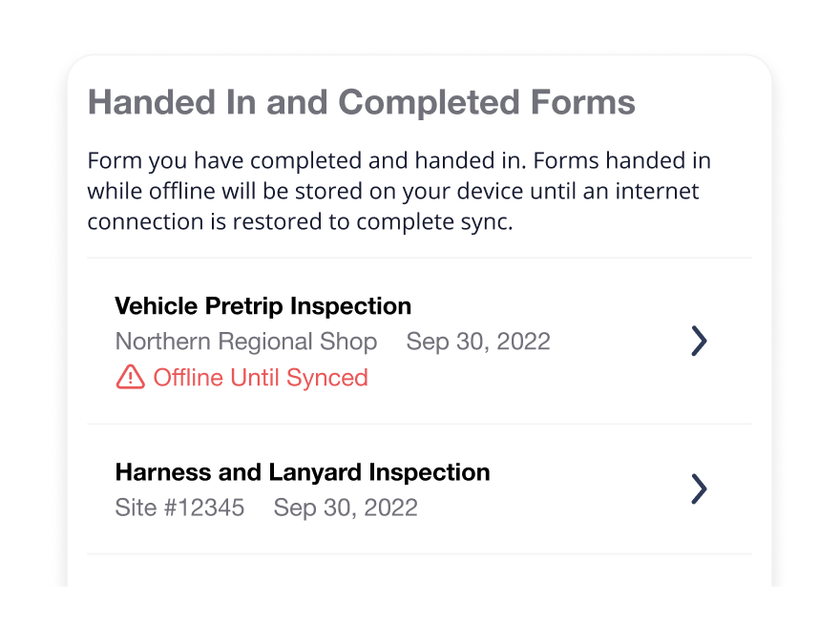The height and width of the screenshot is (623, 840).
Task: Click the "while offline will be stored" description line
Action: [x=393, y=191]
